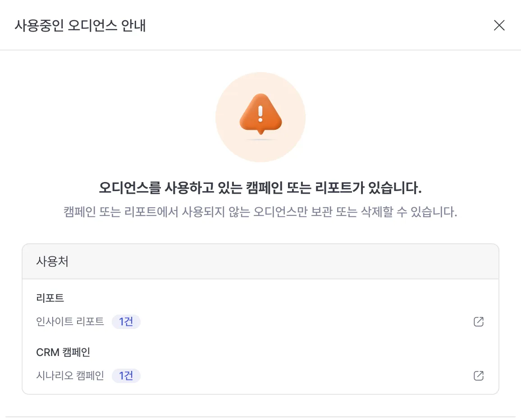Click the bold headline about 캠페인 또는 리포트
521x420 pixels.
tap(260, 188)
